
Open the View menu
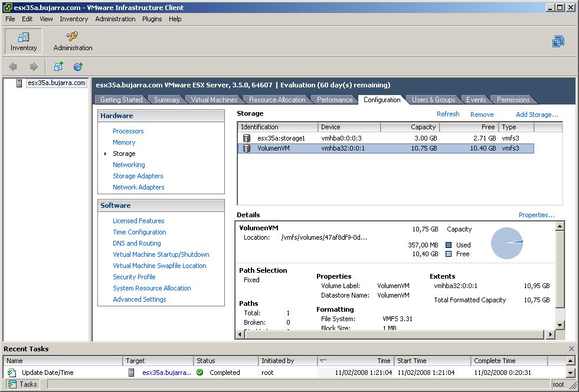(46, 19)
